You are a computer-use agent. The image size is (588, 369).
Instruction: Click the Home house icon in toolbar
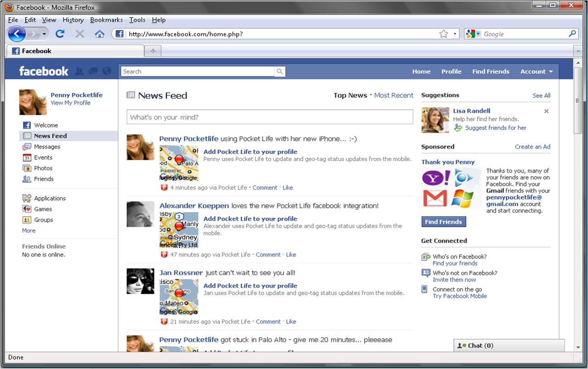(100, 34)
